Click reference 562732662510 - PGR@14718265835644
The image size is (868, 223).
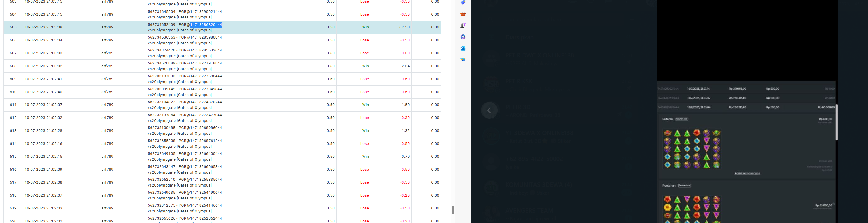coord(185,180)
